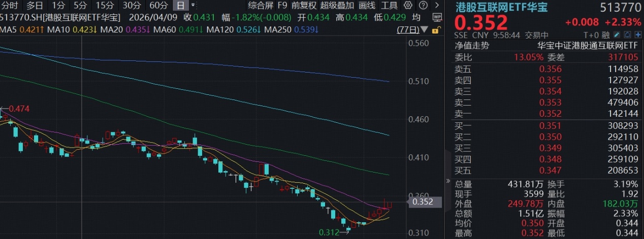
Task: Click the 买二 price 0.350
Action: (x=551, y=137)
